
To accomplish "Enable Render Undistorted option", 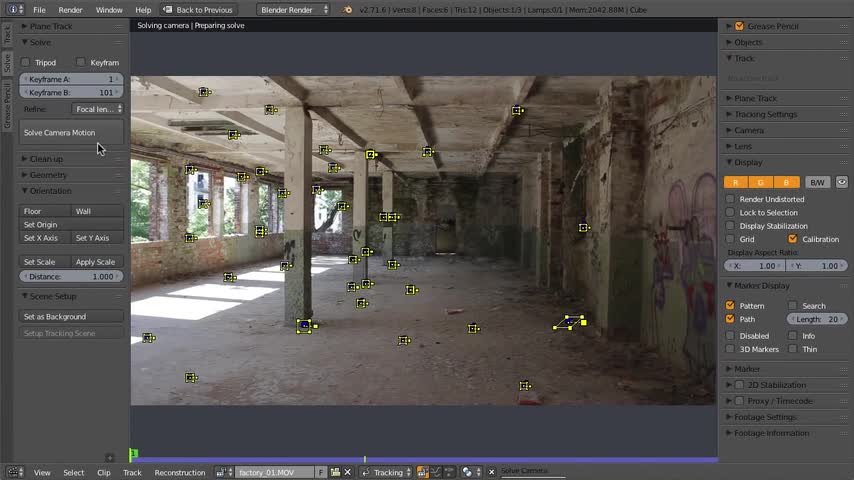I will [x=730, y=199].
